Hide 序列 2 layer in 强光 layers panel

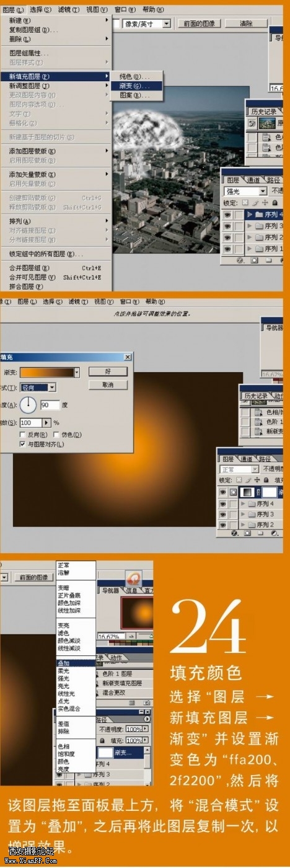[x=227, y=237]
